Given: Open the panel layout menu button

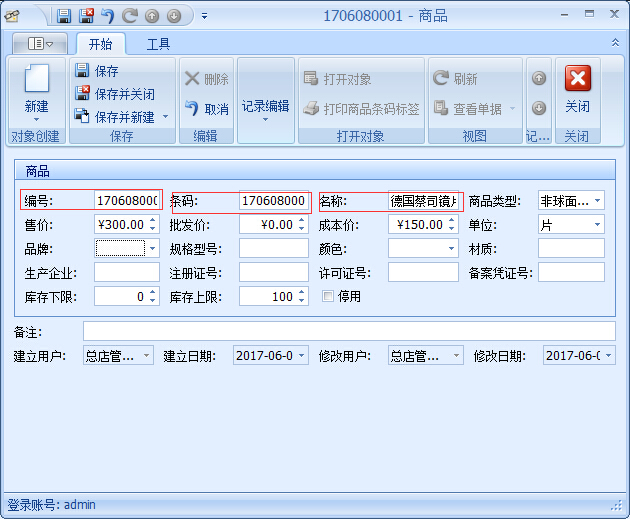Looking at the screenshot, I should point(40,43).
